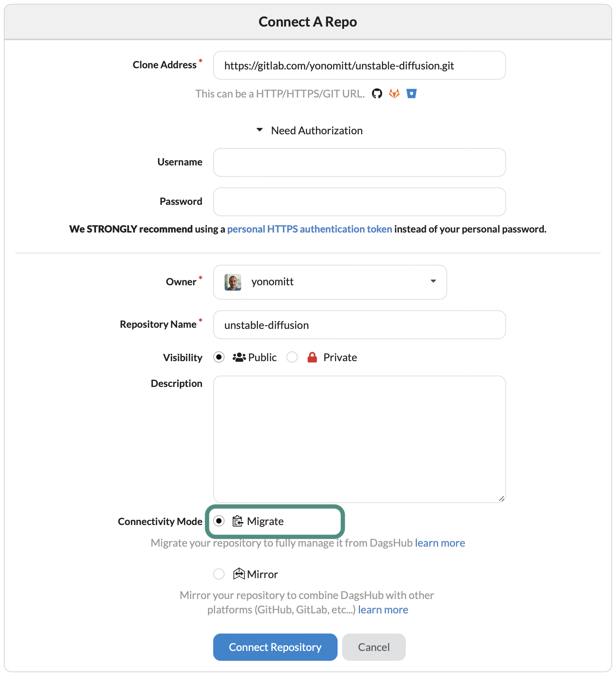The image size is (616, 676).
Task: Enable the Mirror connectivity mode
Action: click(219, 574)
